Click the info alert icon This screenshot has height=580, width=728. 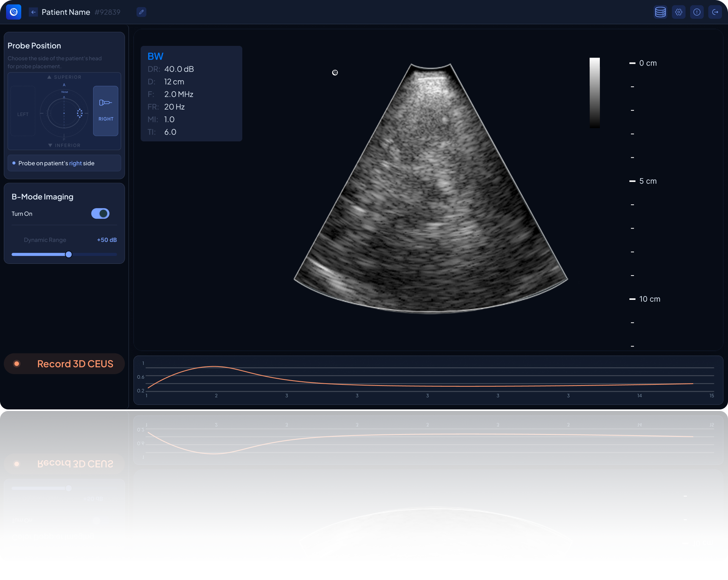coord(697,12)
